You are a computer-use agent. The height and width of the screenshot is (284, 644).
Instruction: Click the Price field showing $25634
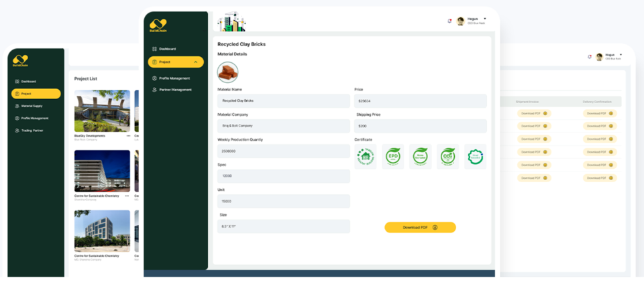click(x=421, y=101)
